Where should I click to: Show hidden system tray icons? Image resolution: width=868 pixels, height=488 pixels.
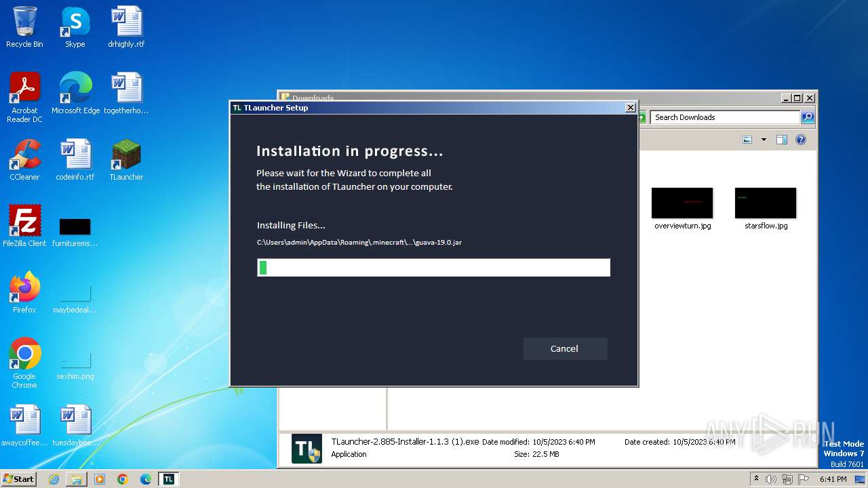(x=756, y=479)
